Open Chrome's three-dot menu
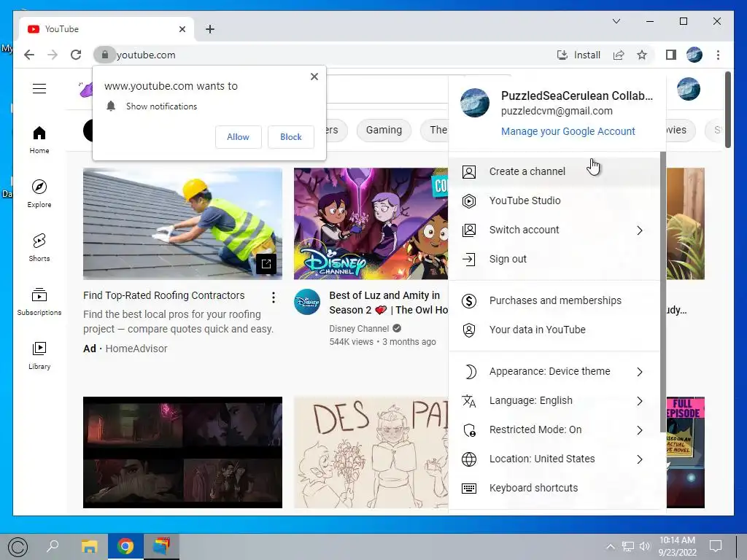747x560 pixels. (718, 55)
